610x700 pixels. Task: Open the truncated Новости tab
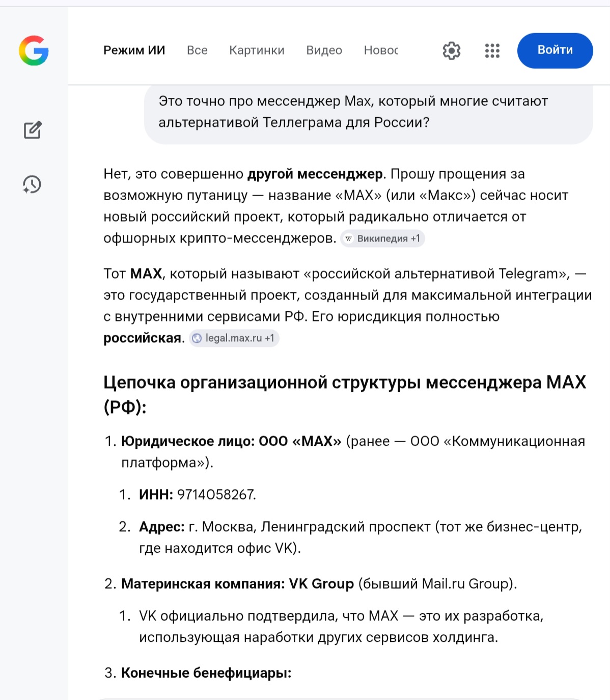click(x=381, y=50)
